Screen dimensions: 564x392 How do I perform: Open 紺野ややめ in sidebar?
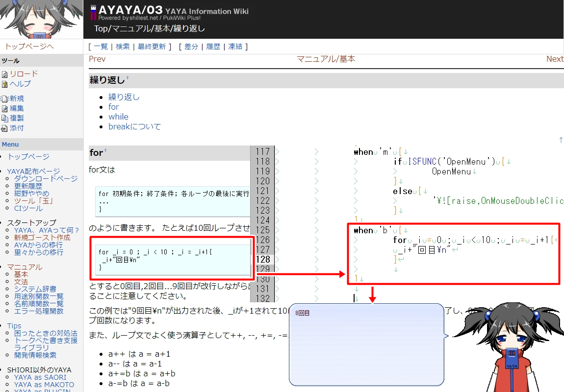32,194
